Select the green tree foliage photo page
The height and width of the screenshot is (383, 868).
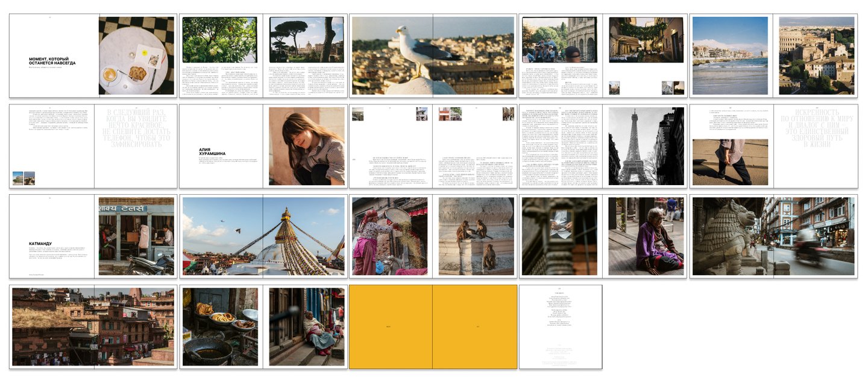point(219,40)
